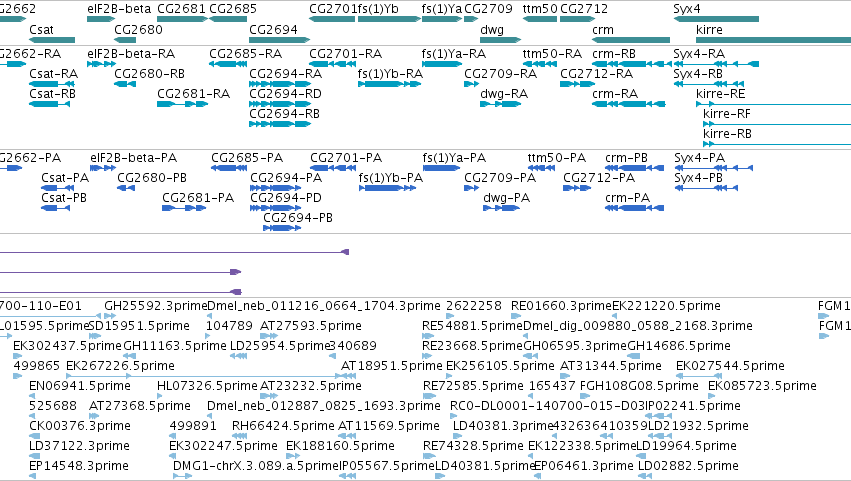The image size is (851, 481).
Task: Click the Csat-RB transcript label
Action: click(52, 94)
